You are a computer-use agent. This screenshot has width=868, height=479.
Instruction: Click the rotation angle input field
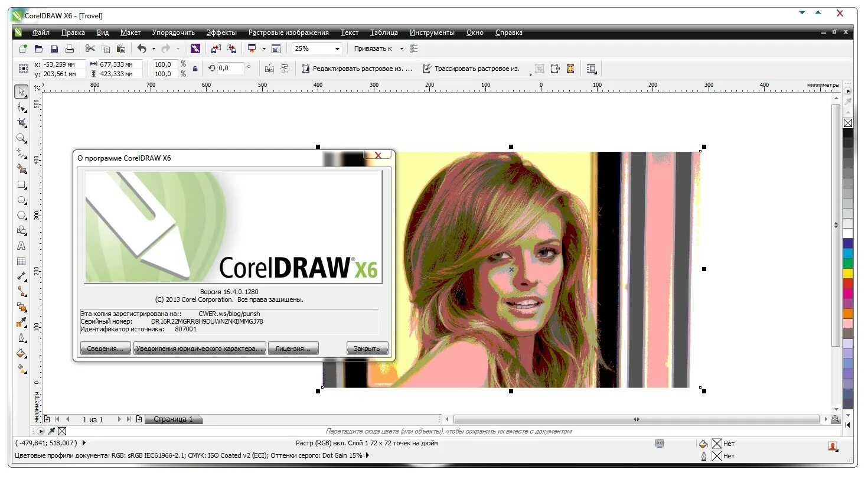point(230,69)
